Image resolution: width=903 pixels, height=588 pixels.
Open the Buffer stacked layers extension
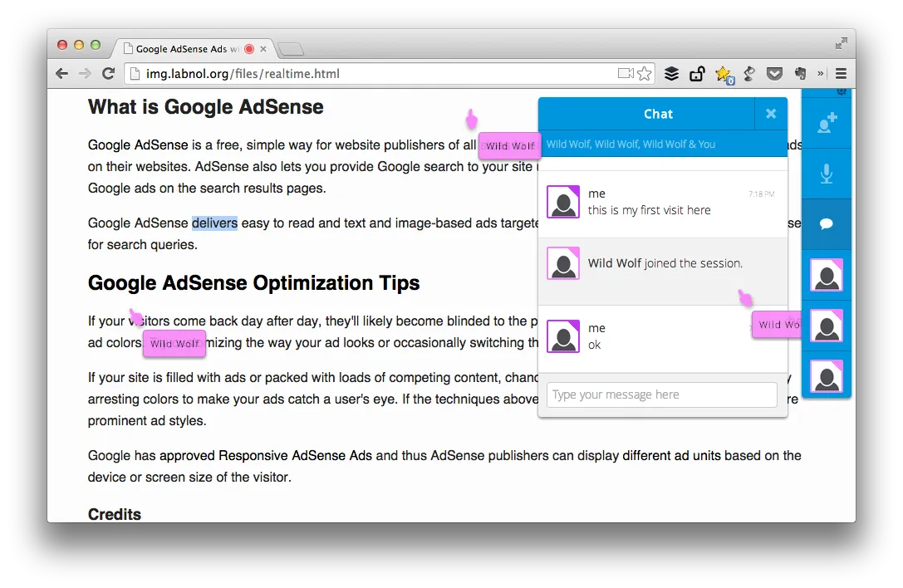pyautogui.click(x=671, y=74)
